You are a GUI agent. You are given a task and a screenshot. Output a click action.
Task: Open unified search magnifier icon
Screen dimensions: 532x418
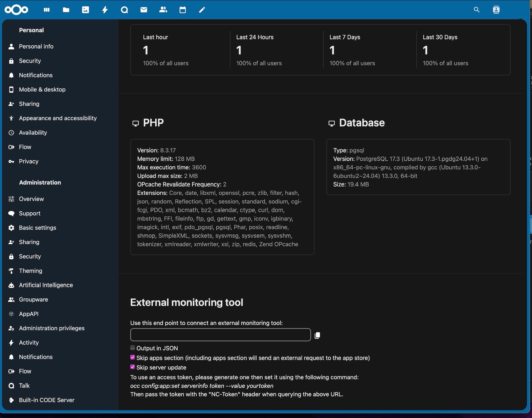pos(476,10)
